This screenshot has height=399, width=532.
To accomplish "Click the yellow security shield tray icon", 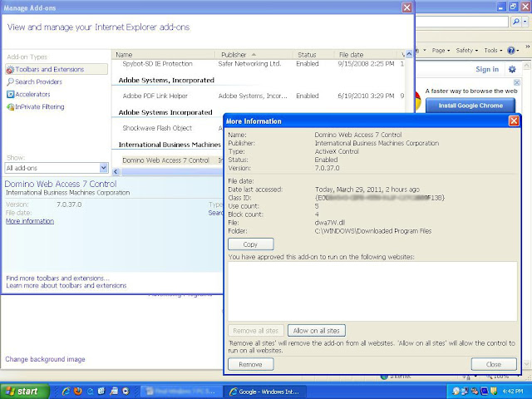I will pyautogui.click(x=495, y=392).
